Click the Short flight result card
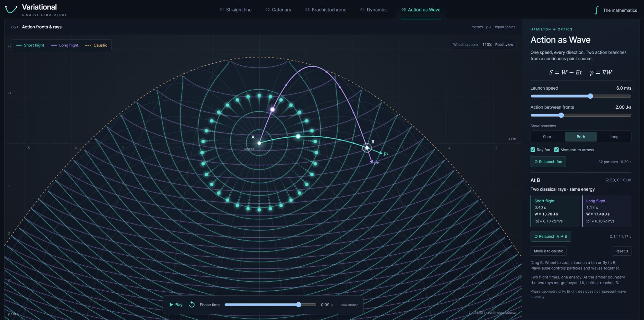This screenshot has height=320, width=644. (555, 211)
